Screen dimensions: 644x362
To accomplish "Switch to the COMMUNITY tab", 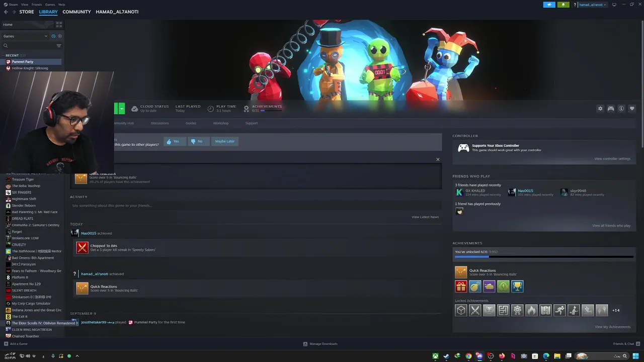I will (76, 12).
